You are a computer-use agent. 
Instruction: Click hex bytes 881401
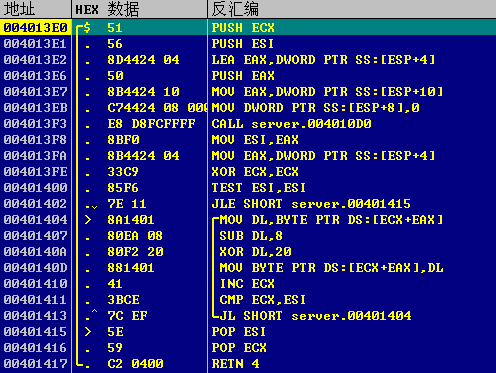(x=131, y=268)
